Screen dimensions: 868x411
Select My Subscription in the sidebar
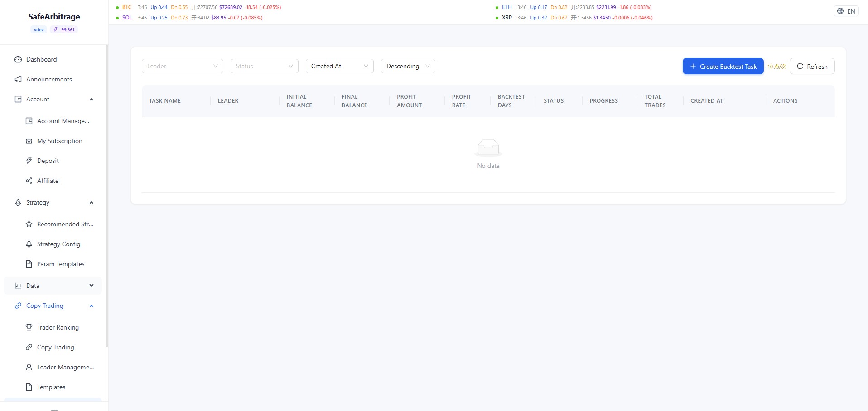59,141
